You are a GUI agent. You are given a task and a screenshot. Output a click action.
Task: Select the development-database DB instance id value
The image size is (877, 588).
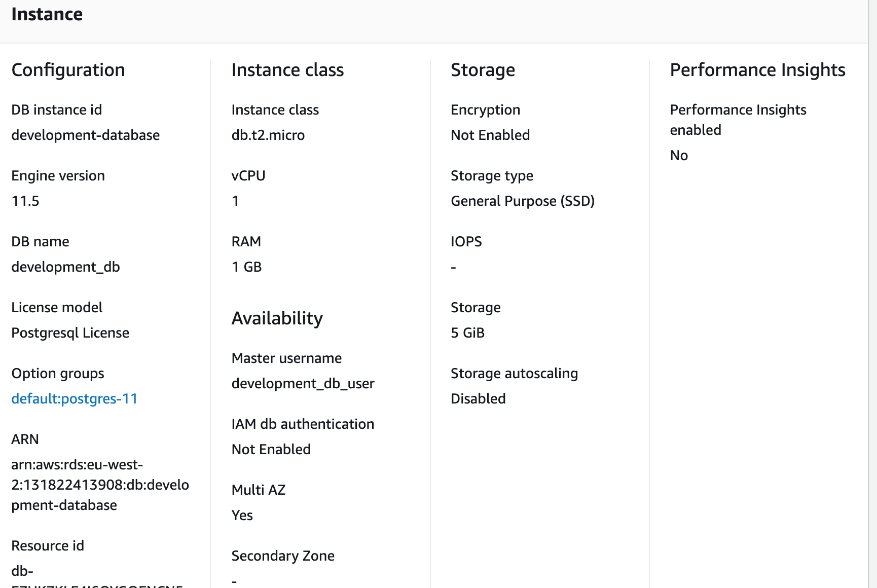pos(86,135)
